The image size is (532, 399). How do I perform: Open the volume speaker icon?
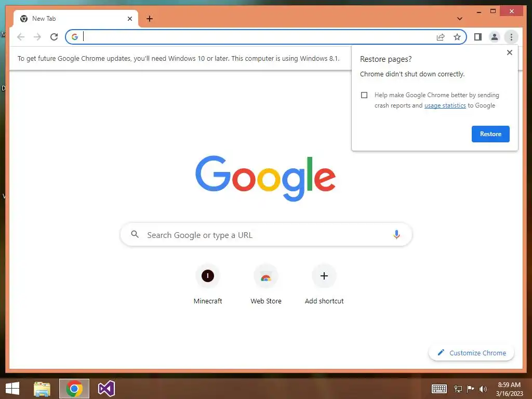[483, 389]
